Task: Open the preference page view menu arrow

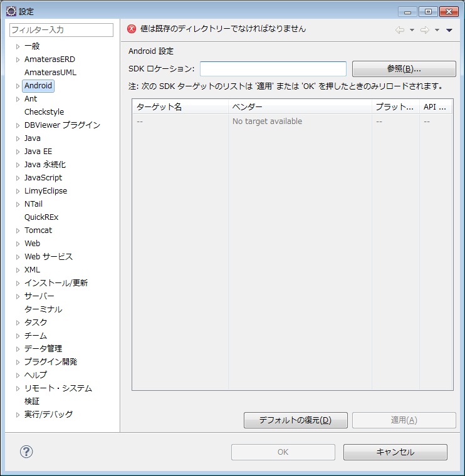Action: (449, 30)
